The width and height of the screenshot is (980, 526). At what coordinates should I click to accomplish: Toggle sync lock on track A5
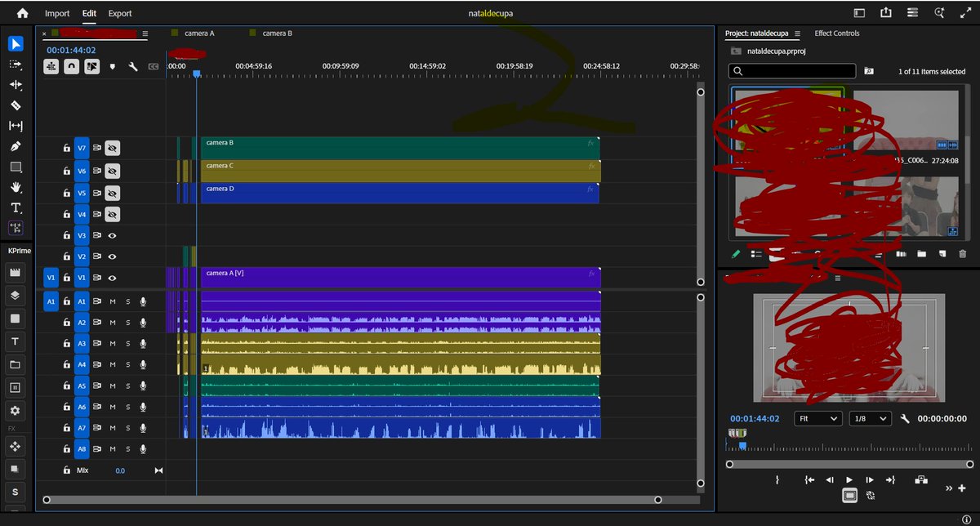point(97,386)
